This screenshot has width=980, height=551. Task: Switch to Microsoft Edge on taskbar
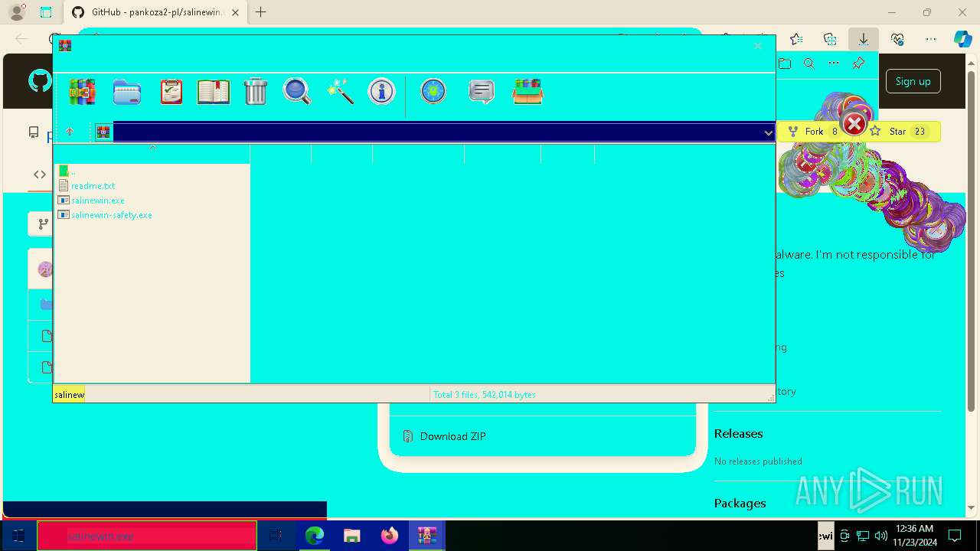pos(314,536)
